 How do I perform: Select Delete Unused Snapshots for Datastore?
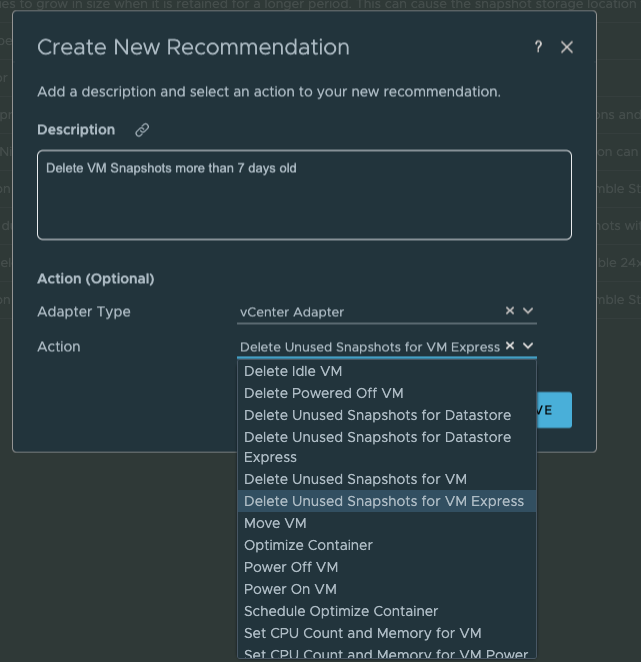[x=387, y=415]
